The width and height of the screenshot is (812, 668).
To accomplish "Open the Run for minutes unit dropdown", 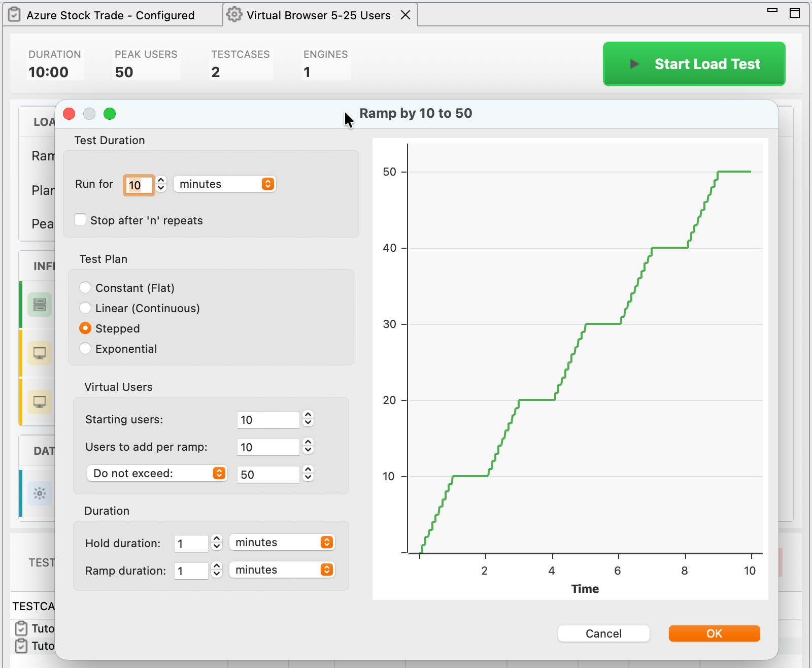I will [224, 184].
